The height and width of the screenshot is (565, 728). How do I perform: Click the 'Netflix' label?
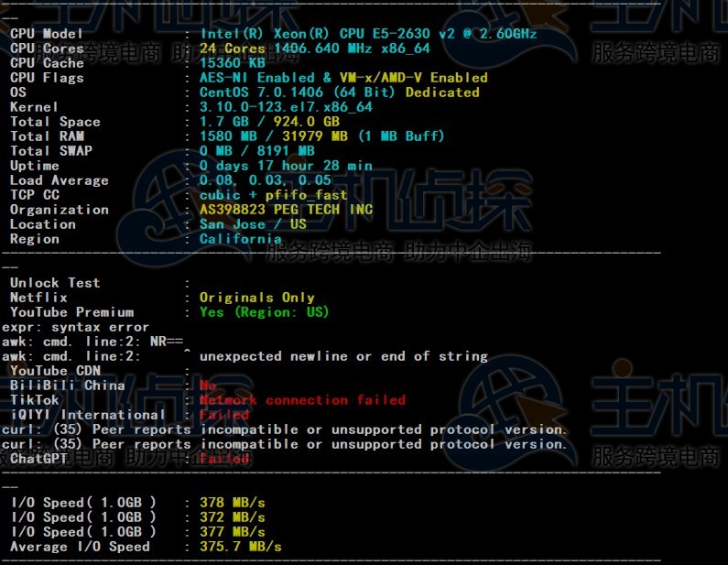(x=38, y=298)
